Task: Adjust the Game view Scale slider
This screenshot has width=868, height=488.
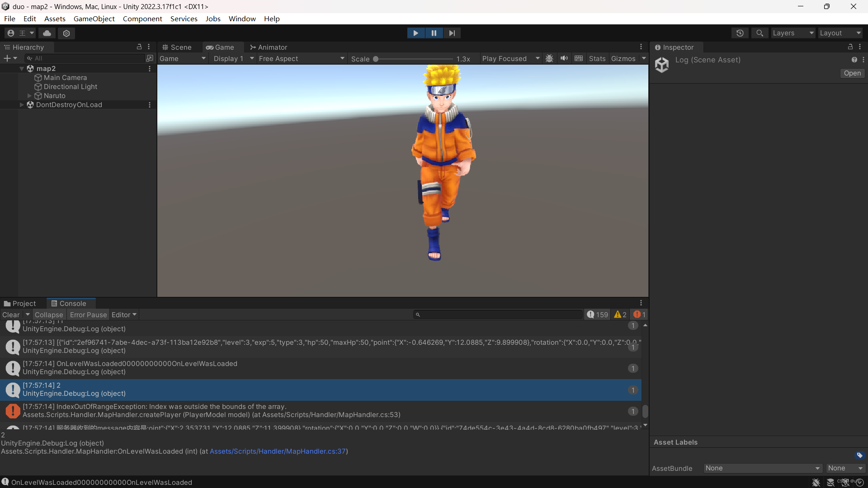Action: (377, 58)
